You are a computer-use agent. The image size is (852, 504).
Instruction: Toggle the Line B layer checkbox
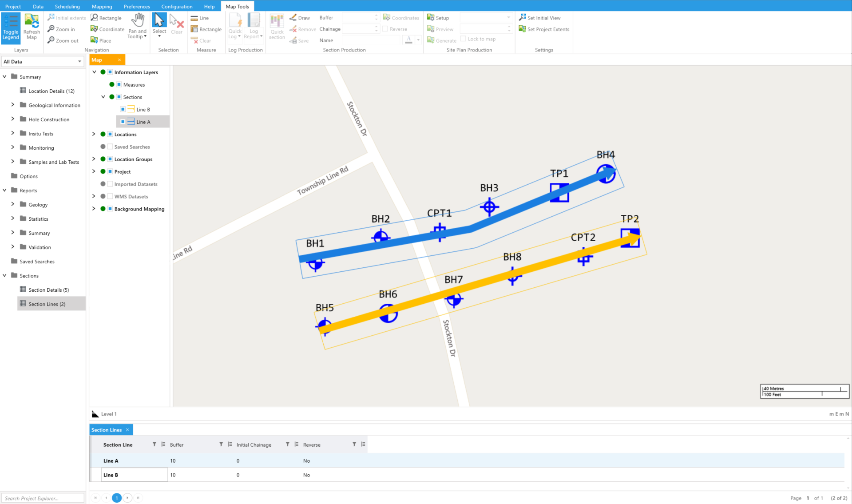(x=123, y=109)
